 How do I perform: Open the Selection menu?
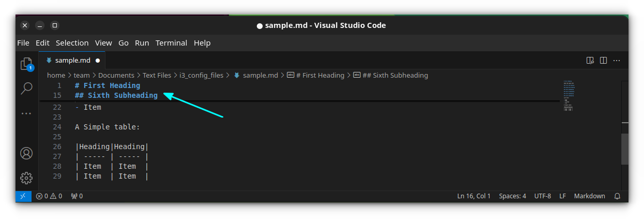[x=72, y=43]
